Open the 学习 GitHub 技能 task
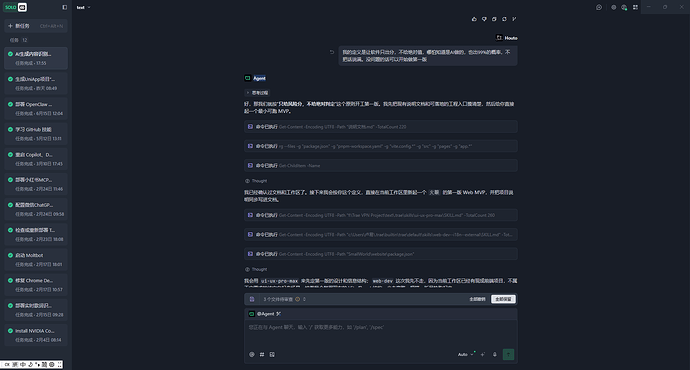 point(36,134)
